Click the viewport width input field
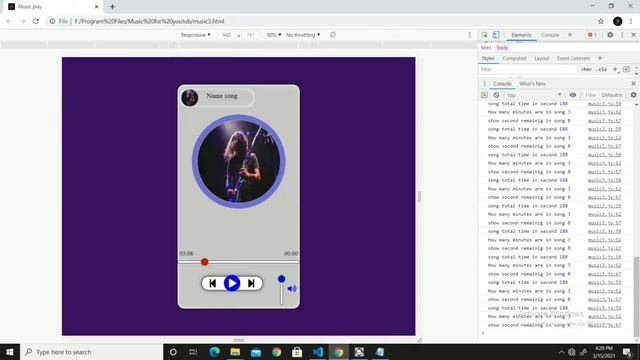This screenshot has height=360, width=640. (227, 35)
